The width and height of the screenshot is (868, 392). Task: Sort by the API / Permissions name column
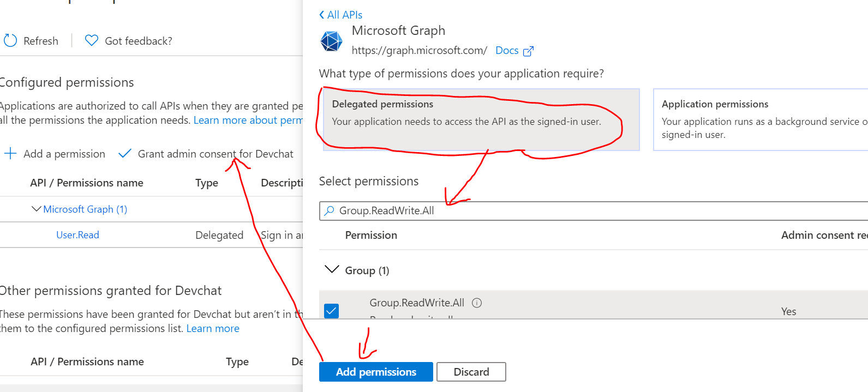pyautogui.click(x=87, y=183)
